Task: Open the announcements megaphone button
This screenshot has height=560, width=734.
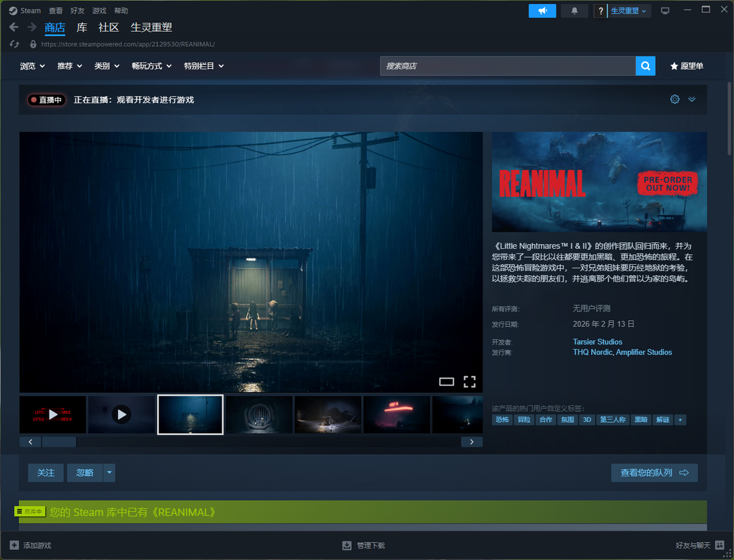Action: point(542,11)
